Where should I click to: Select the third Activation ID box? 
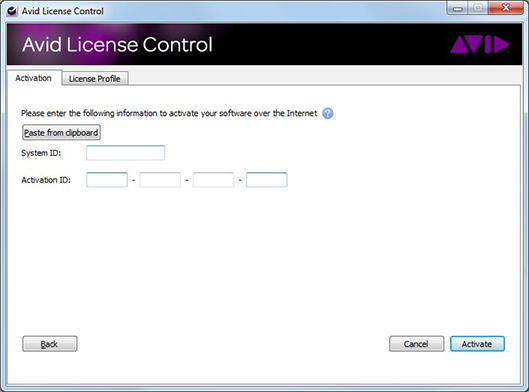pyautogui.click(x=213, y=180)
